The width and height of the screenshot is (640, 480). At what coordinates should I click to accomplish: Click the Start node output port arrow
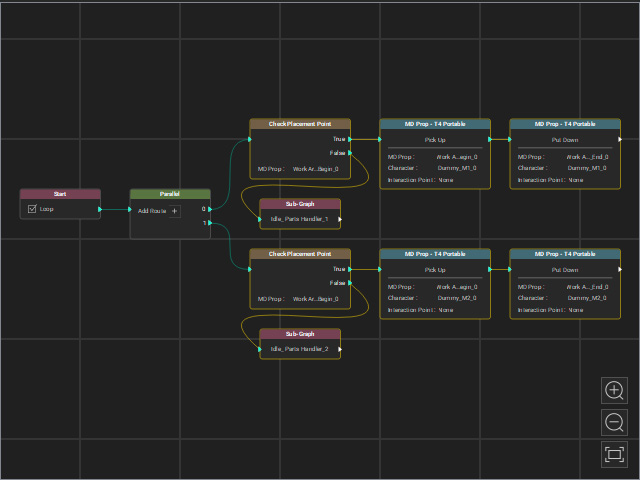tap(100, 209)
